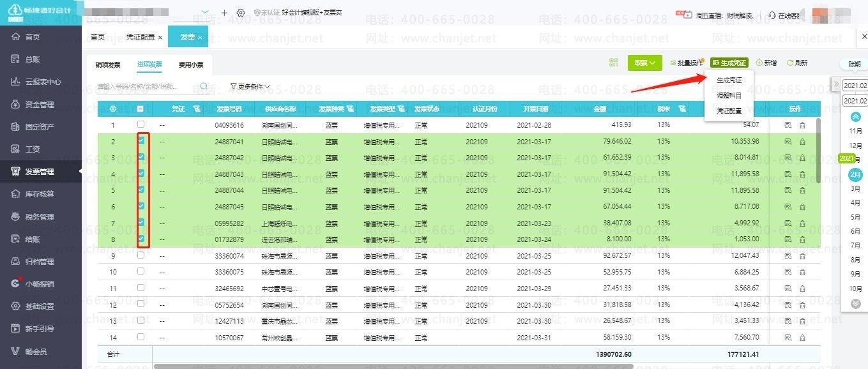Image resolution: width=868 pixels, height=369 pixels.
Task: Click the filter icon on 税率 column
Action: click(682, 109)
